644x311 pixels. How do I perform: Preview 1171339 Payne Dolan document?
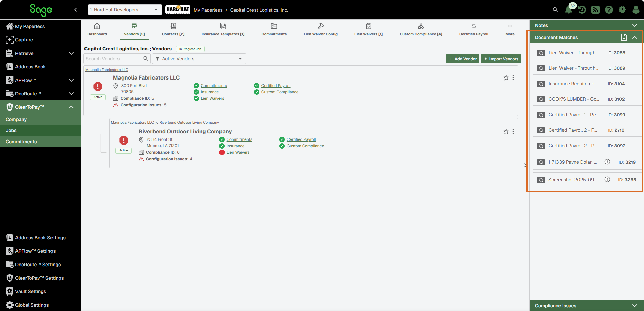541,162
